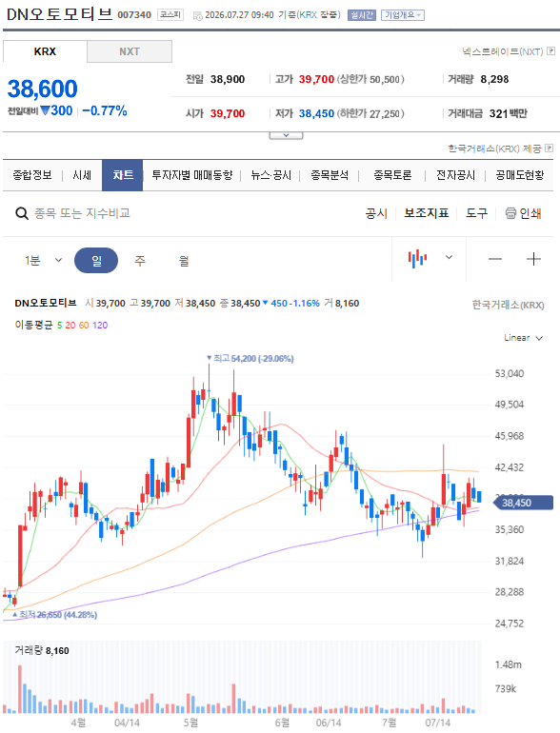
Task: Click the current price 38,600
Action: click(42, 89)
